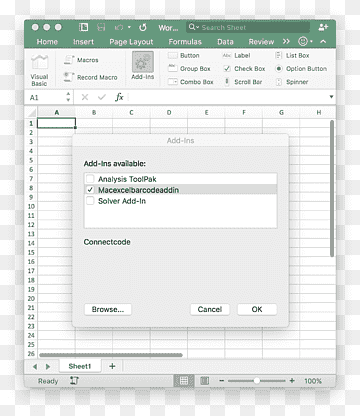Insert a Group Box control
Image resolution: width=360 pixels, height=416 pixels.
pos(189,69)
